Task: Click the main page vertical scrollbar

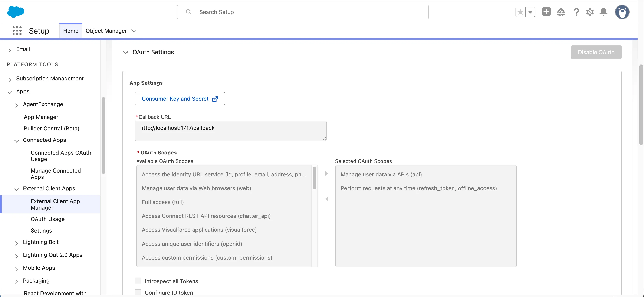Action: pyautogui.click(x=641, y=105)
